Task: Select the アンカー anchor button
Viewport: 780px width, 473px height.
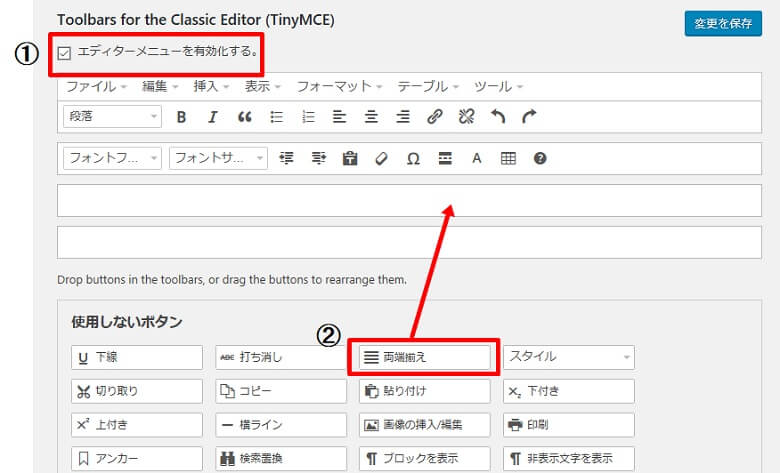Action: click(x=137, y=459)
